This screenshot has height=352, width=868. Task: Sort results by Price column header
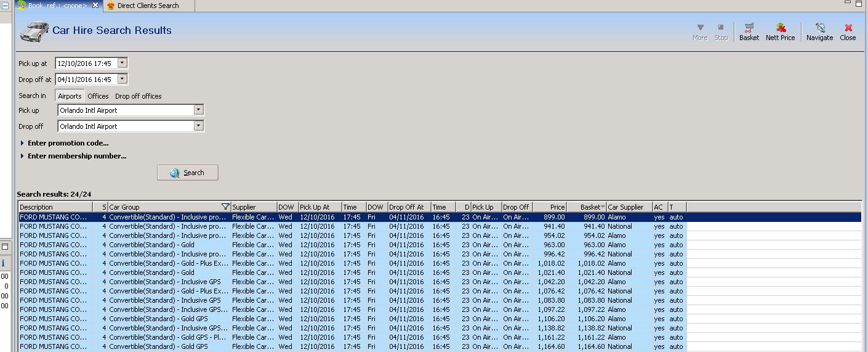(x=550, y=207)
